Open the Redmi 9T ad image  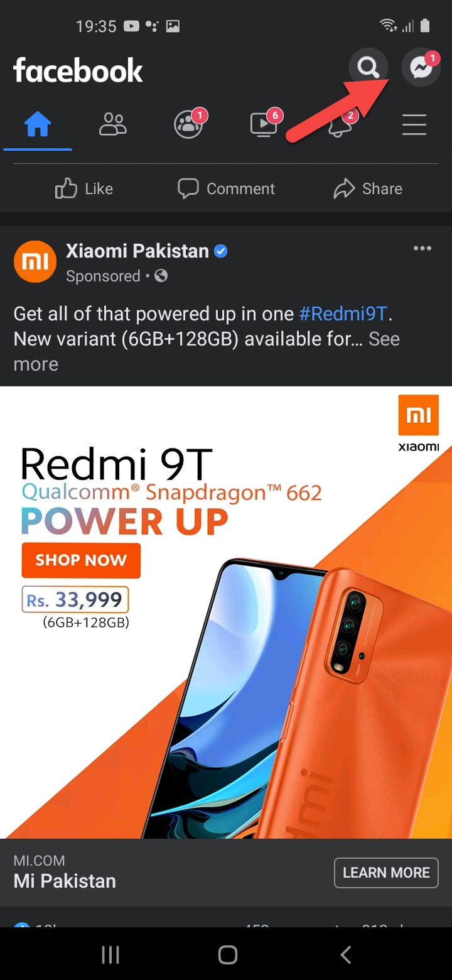coord(226,612)
